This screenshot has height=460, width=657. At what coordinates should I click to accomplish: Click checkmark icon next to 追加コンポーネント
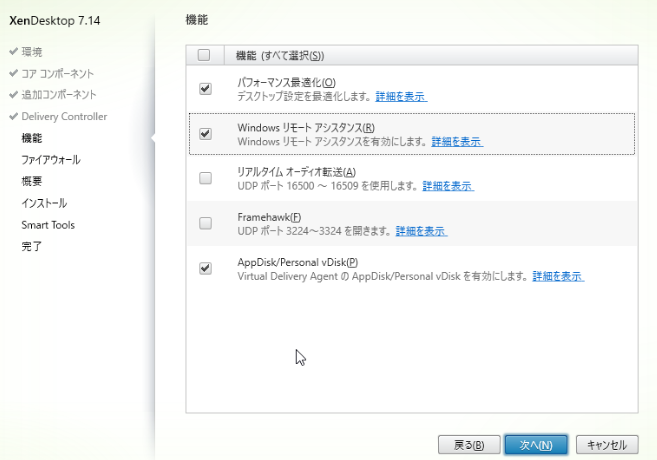[x=13, y=94]
